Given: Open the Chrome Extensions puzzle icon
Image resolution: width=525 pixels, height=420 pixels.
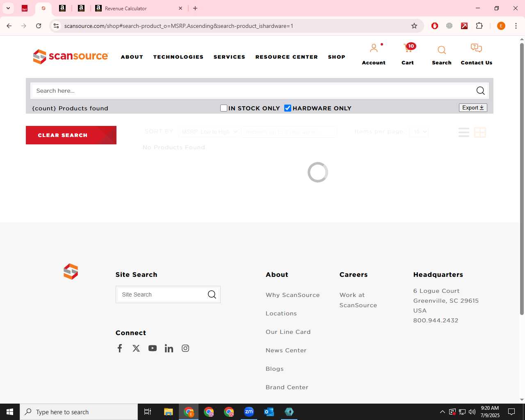Looking at the screenshot, I should (479, 26).
